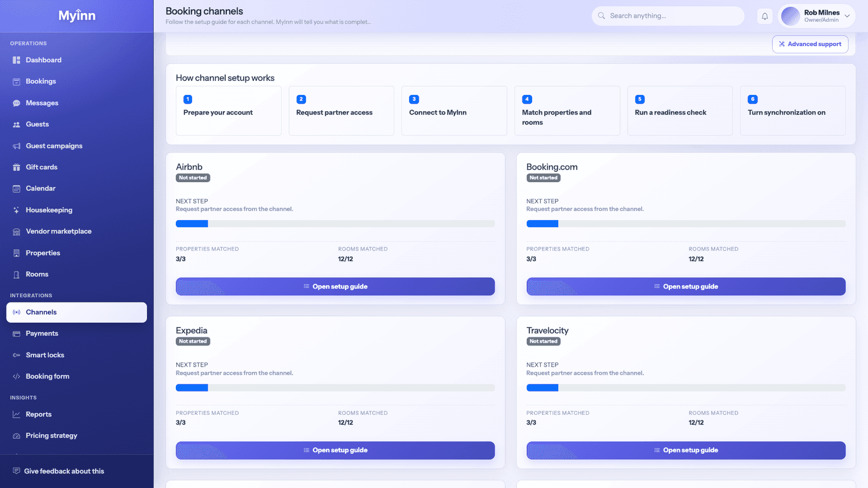Click the Guests people icon

pos(16,124)
